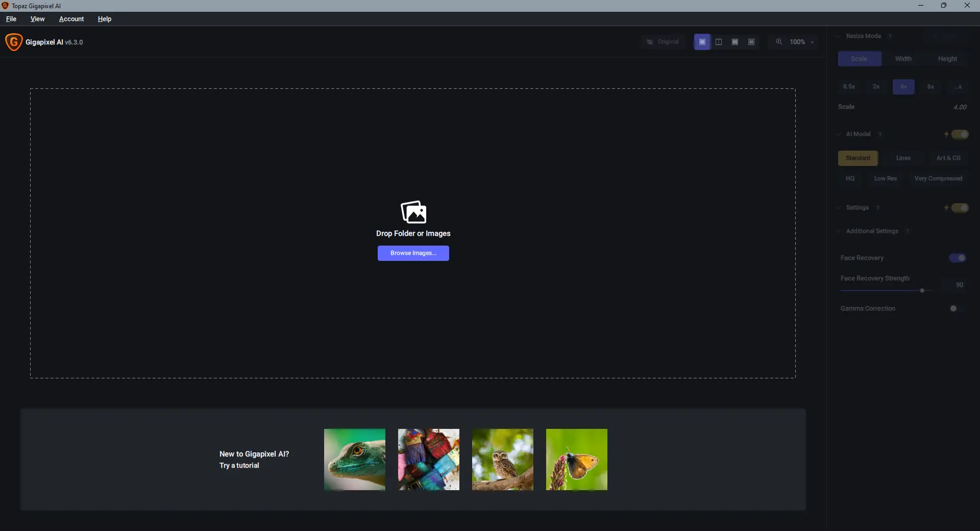
Task: Open the butterfly tutorial thumbnail
Action: 577,460
